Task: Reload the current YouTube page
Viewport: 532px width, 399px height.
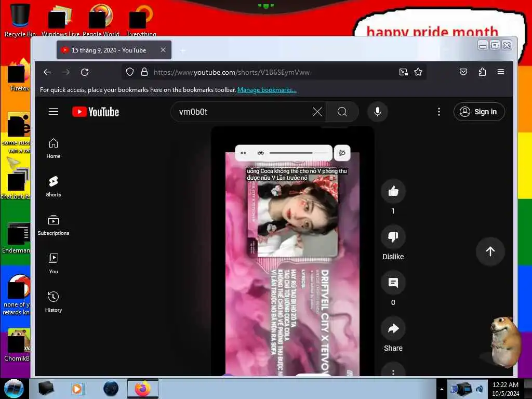Action: [85, 72]
